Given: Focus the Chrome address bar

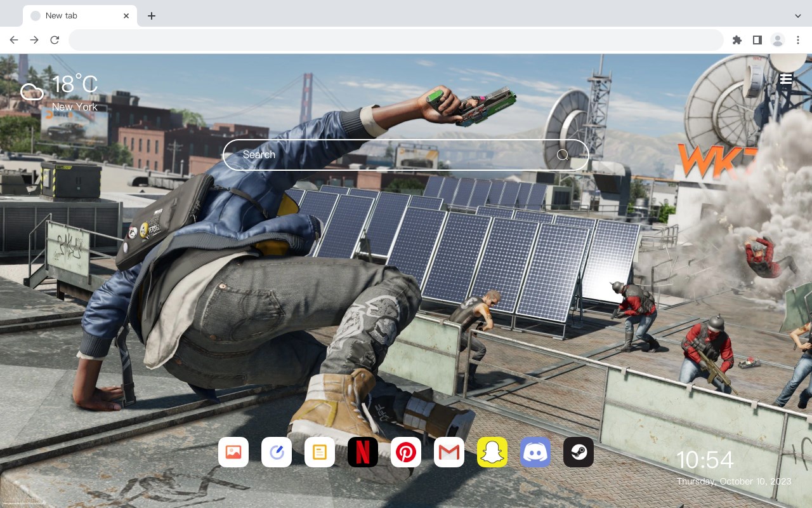Looking at the screenshot, I should (396, 40).
